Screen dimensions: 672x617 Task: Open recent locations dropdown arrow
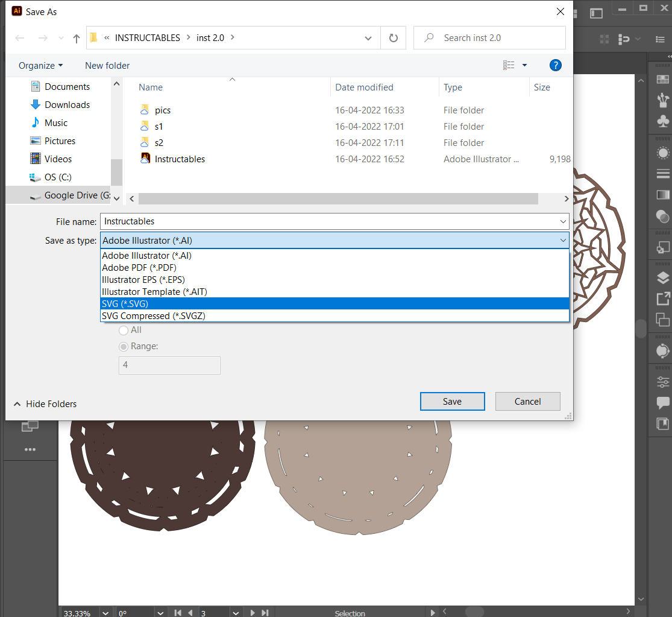[61, 38]
